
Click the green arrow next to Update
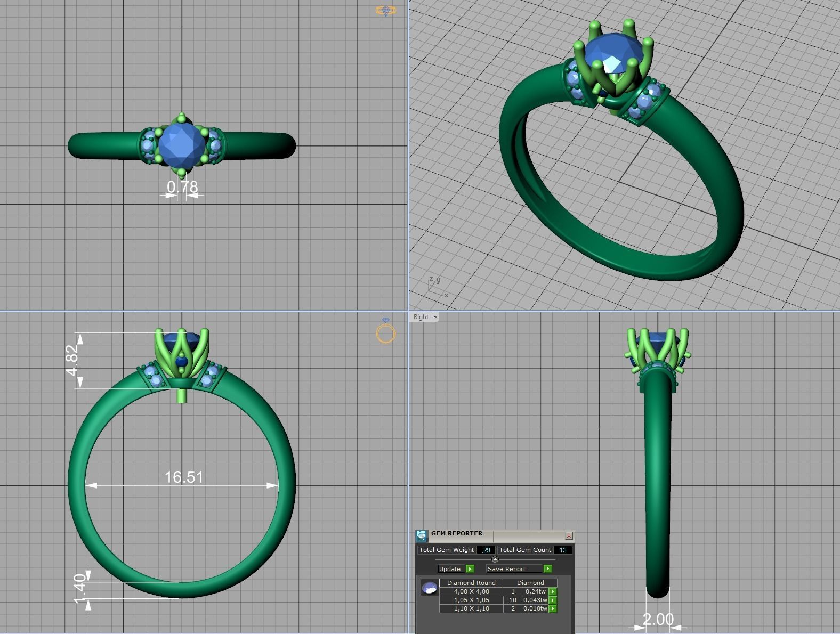[x=470, y=569]
